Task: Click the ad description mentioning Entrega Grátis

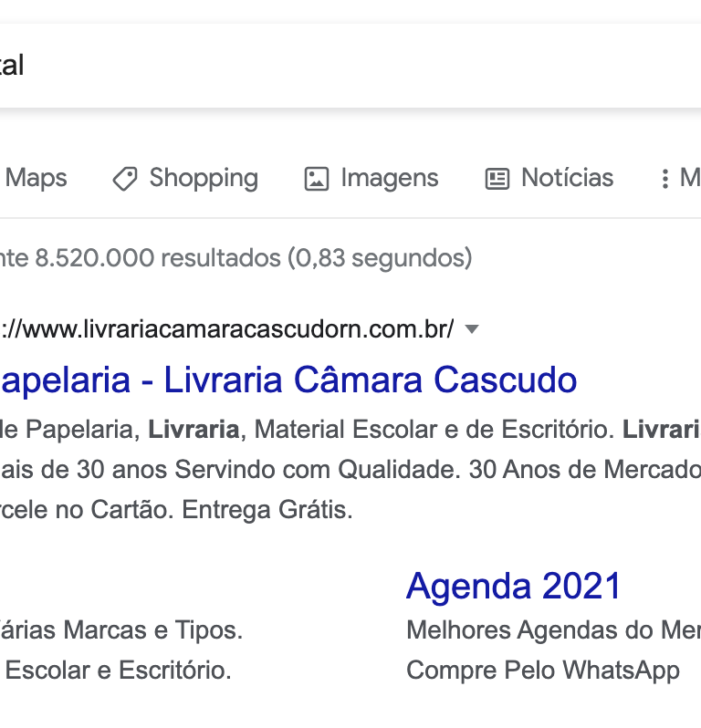Action: 350,470
